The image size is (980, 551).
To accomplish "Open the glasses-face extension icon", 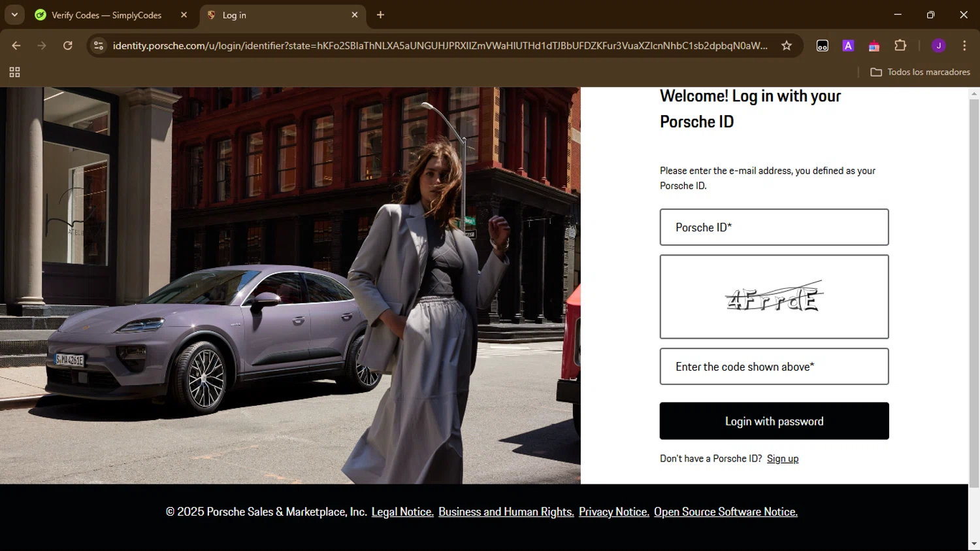I will click(x=823, y=46).
